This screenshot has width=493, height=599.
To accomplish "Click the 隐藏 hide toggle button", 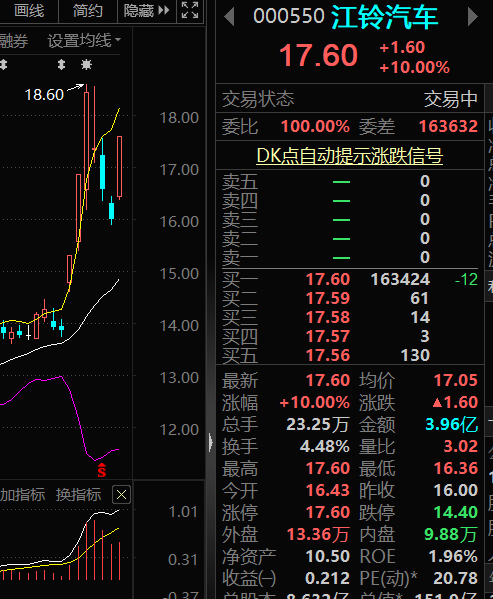I will coord(146,11).
